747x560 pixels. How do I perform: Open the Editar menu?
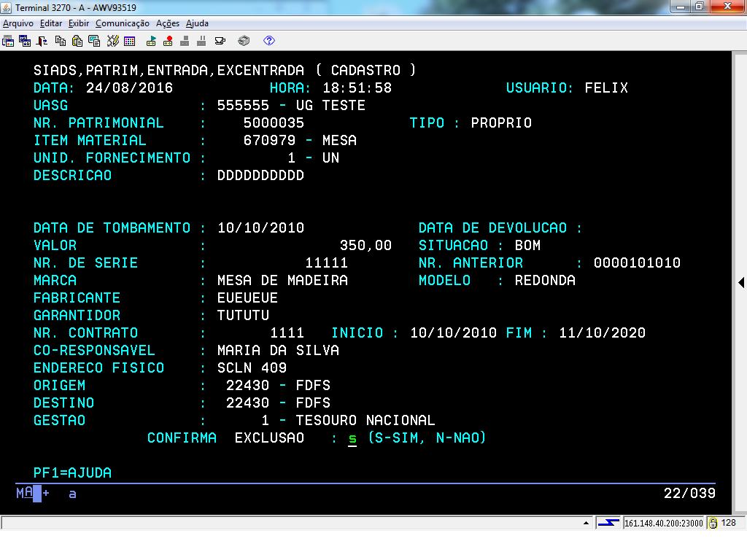pyautogui.click(x=51, y=23)
